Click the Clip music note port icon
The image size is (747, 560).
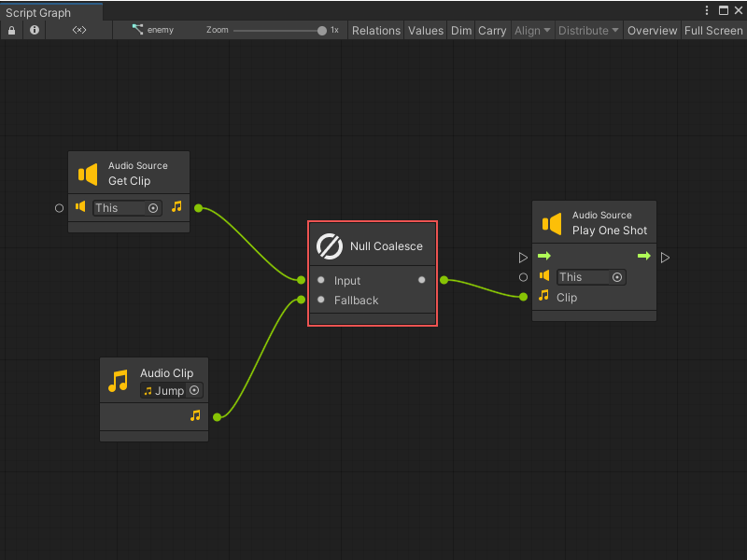point(544,297)
